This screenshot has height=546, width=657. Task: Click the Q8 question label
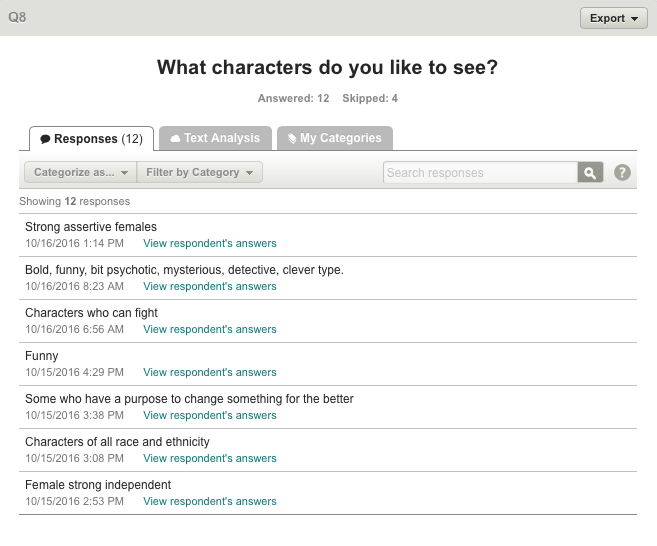tap(17, 17)
